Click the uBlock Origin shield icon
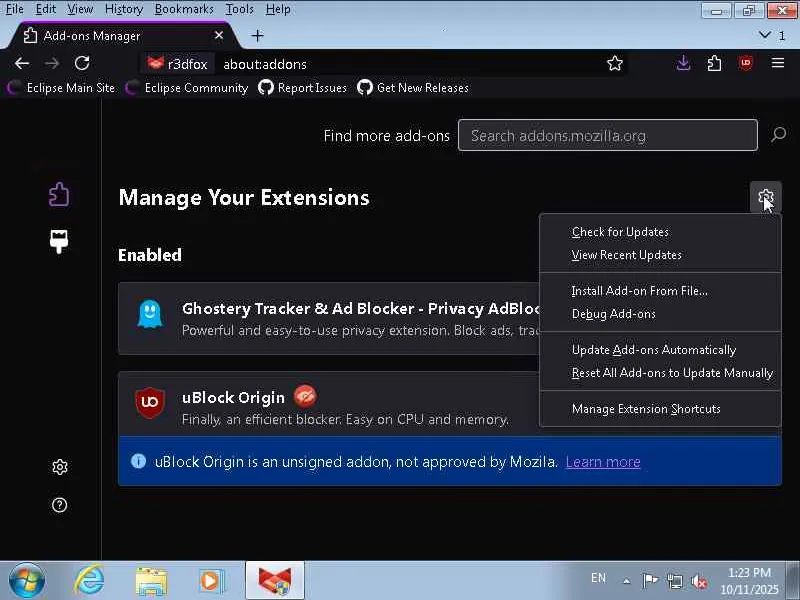 point(149,403)
